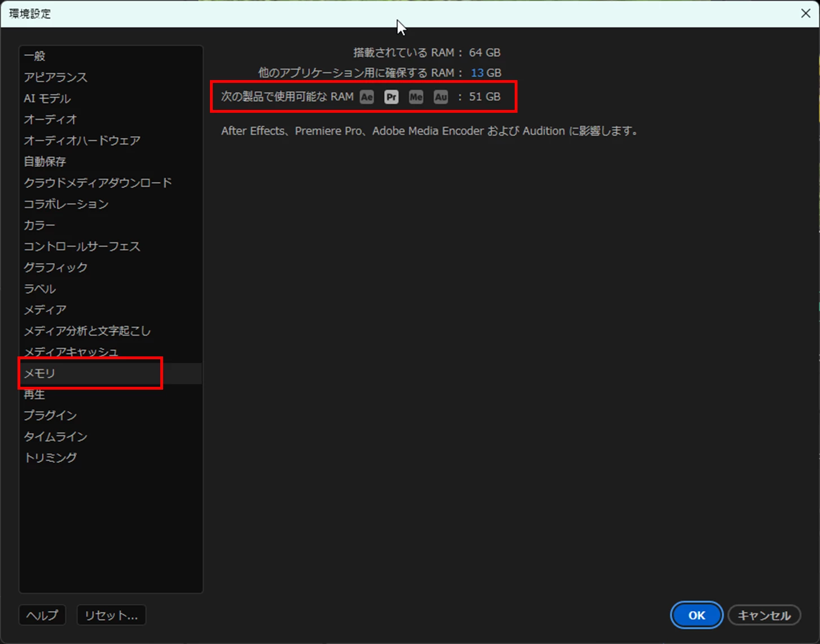
Task: Close the 環境設定 dialog
Action: coord(805,14)
